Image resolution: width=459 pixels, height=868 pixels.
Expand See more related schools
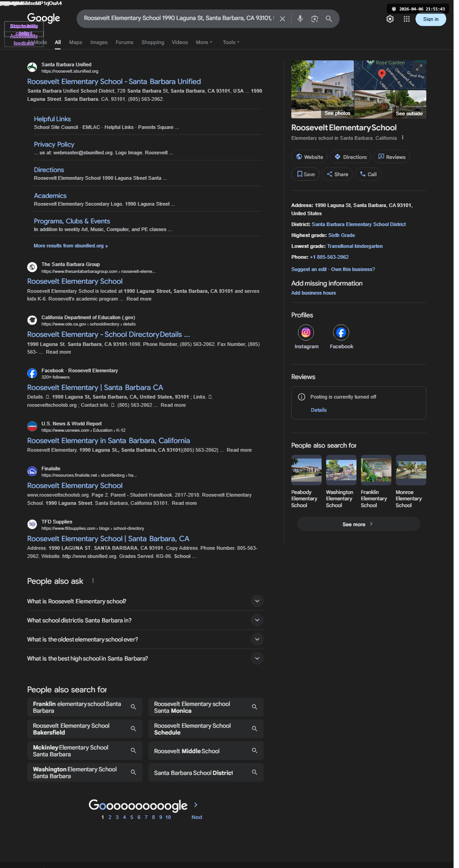pyautogui.click(x=358, y=524)
